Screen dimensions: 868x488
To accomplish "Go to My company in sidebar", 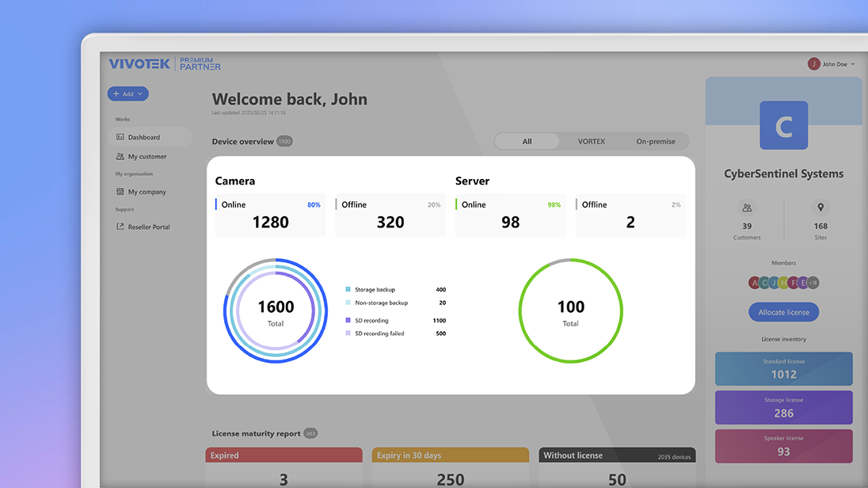I will pyautogui.click(x=147, y=192).
